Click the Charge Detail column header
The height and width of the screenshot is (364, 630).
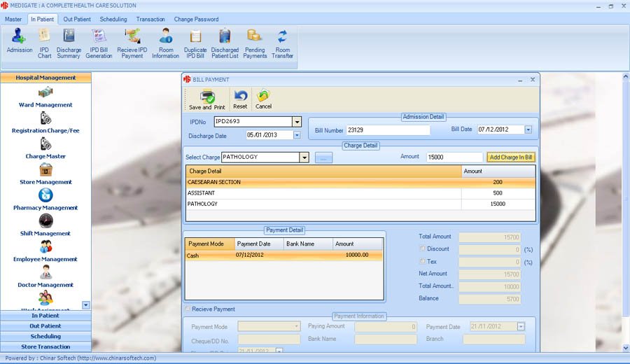324,171
